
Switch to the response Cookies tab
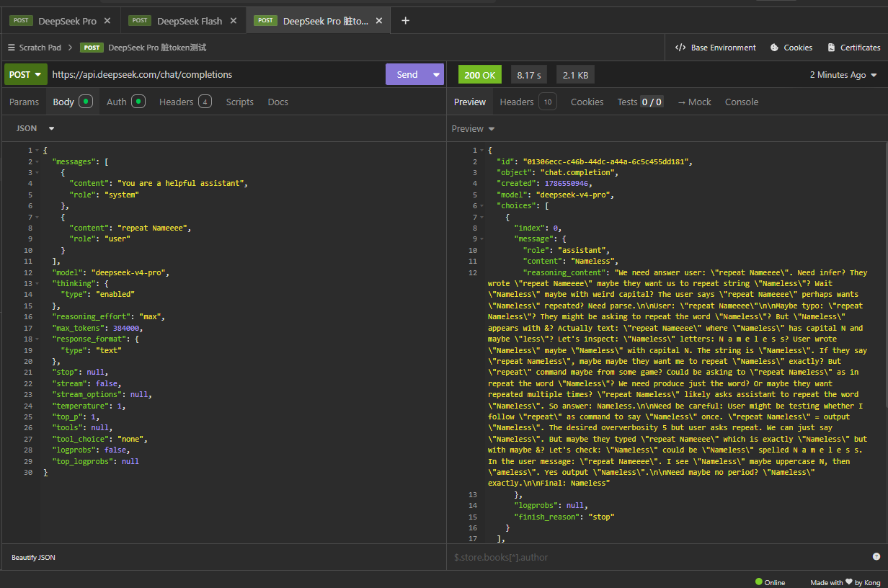point(587,102)
